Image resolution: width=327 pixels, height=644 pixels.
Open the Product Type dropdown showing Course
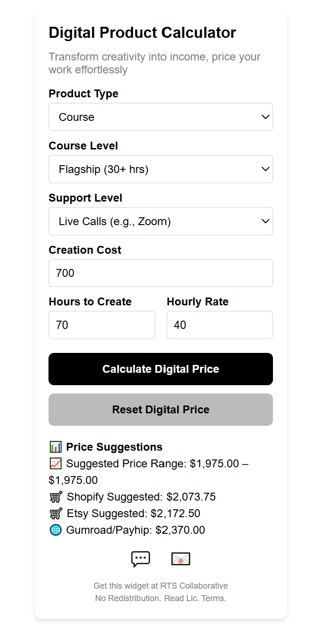161,117
